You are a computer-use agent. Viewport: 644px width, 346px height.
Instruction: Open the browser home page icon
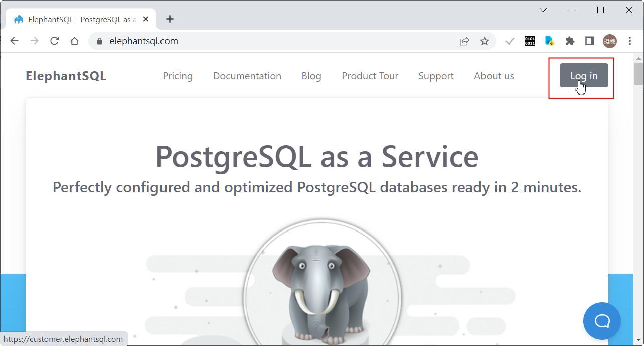(75, 41)
